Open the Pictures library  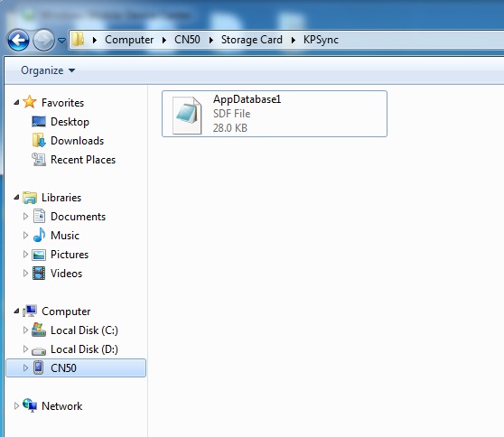tap(70, 255)
